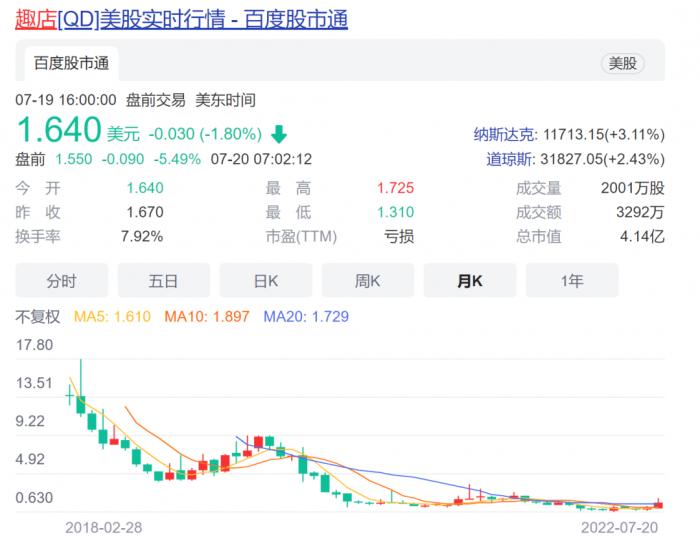The image size is (700, 541).
Task: Click the pre-market price 1.550
Action: [74, 159]
